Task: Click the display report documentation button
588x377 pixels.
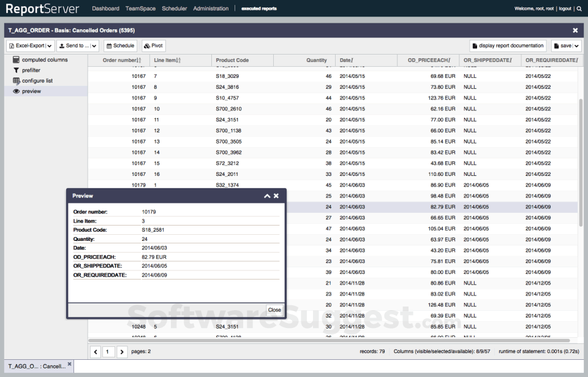Action: point(508,45)
